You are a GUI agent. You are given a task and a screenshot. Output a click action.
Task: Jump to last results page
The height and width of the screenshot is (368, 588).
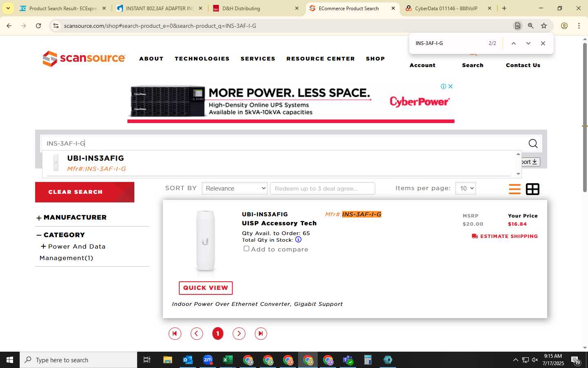coord(261,334)
